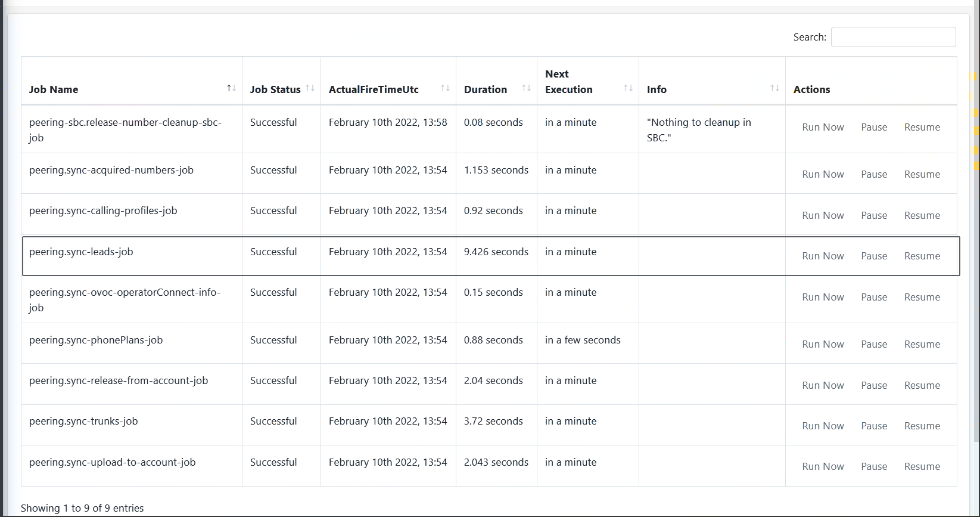Click 'Showing 1 to 9 of 9 entries'
980x517 pixels.
pyautogui.click(x=82, y=508)
